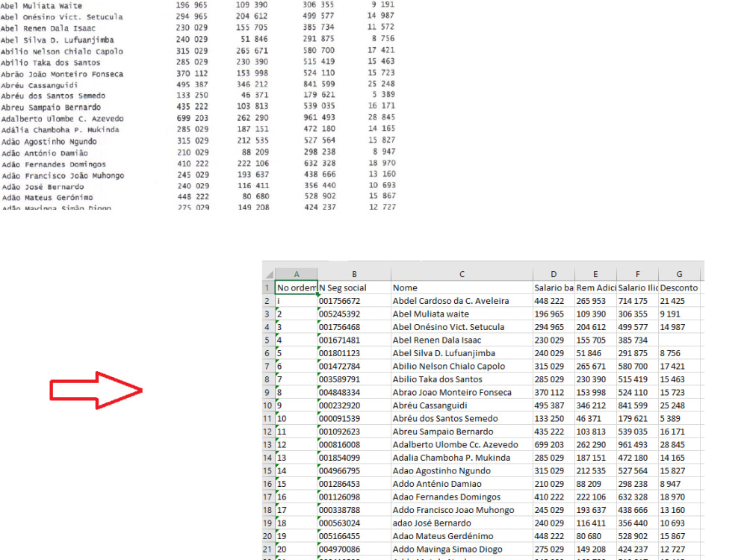Image resolution: width=747 pixels, height=560 pixels.
Task: Select cell 'Abreu Sampaio Bernardo' in spreadsheet
Action: click(462, 432)
